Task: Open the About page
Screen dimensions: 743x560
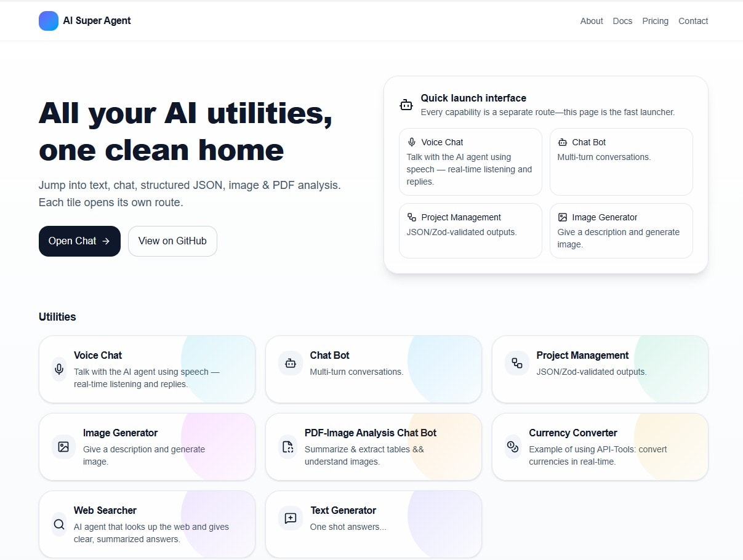Action: click(x=591, y=21)
